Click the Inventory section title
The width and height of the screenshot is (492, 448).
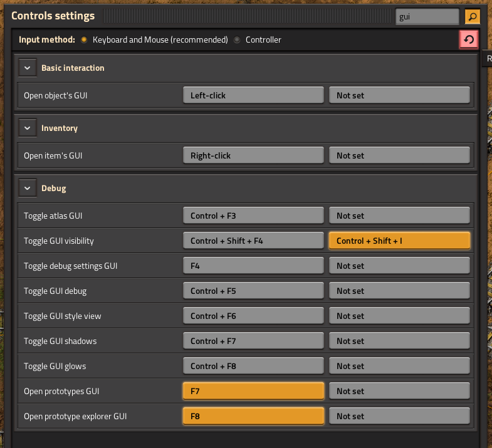[x=60, y=128]
